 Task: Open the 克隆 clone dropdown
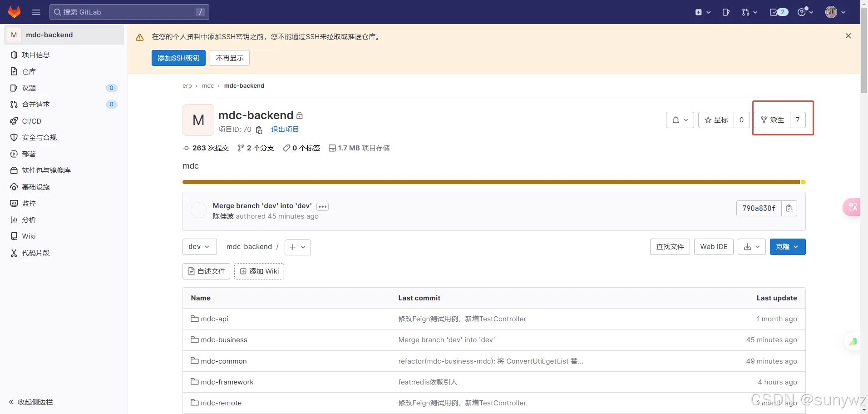click(788, 247)
